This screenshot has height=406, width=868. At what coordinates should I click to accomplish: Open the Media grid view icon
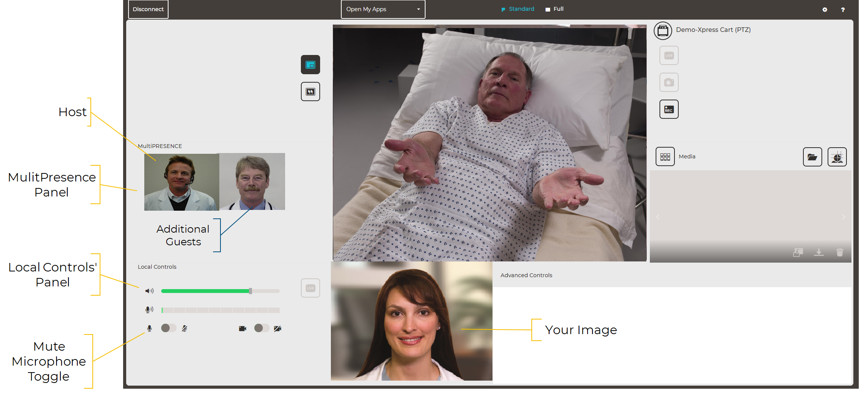(665, 157)
